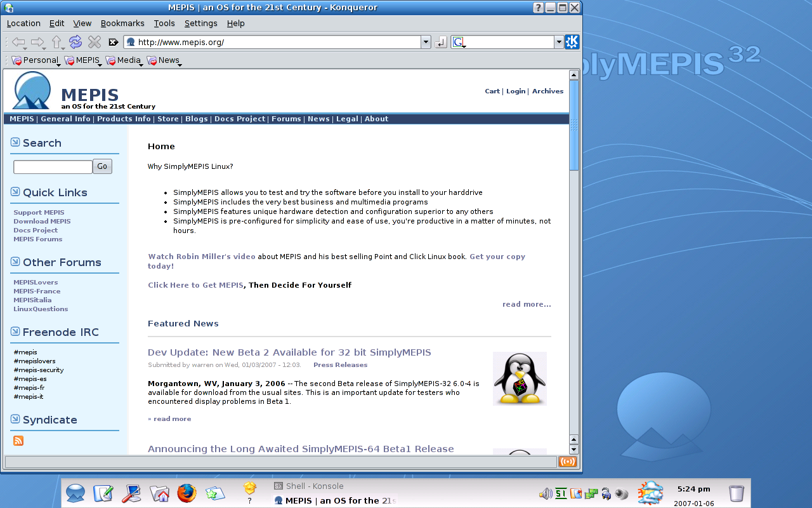Open the MEPIS start menu in the panel
This screenshot has height=508, width=812.
75,493
